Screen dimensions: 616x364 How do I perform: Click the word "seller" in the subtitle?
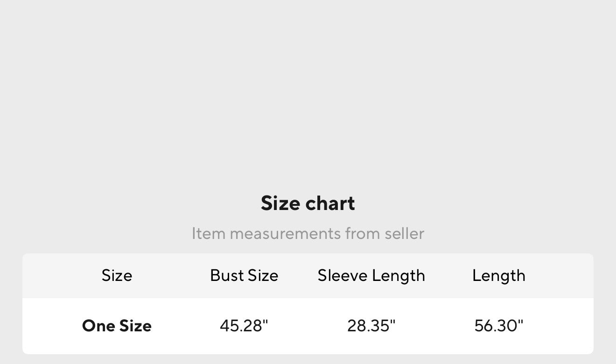[404, 233]
